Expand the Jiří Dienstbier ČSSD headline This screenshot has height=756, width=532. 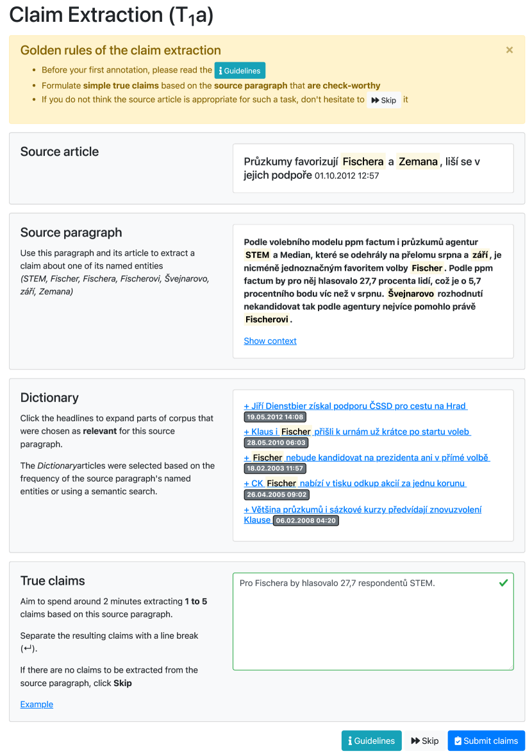tap(355, 406)
